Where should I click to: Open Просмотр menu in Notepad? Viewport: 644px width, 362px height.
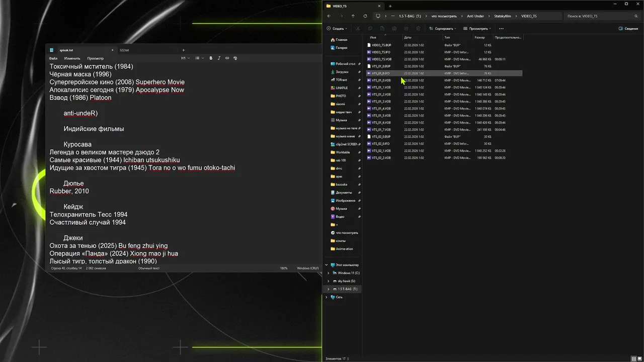click(95, 58)
